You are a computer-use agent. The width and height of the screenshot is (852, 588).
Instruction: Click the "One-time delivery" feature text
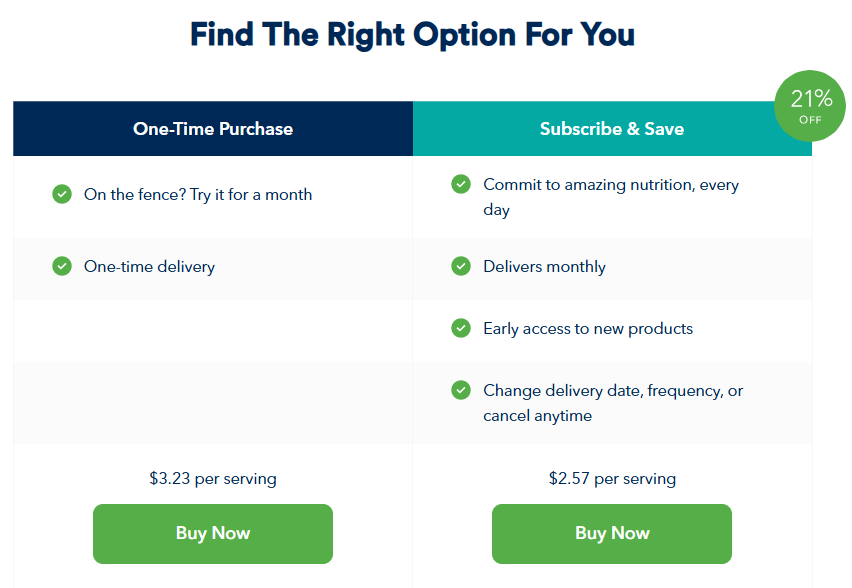pos(149,267)
